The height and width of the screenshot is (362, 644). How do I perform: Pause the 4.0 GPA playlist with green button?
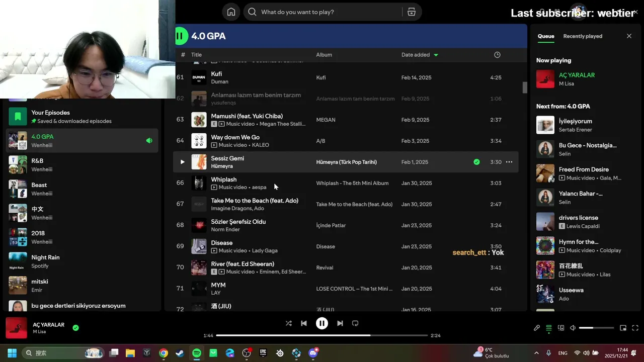(180, 36)
